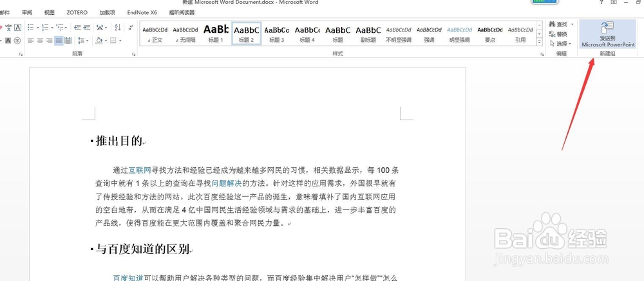The image size is (644, 281).
Task: Apply the 要点 style
Action: click(489, 34)
